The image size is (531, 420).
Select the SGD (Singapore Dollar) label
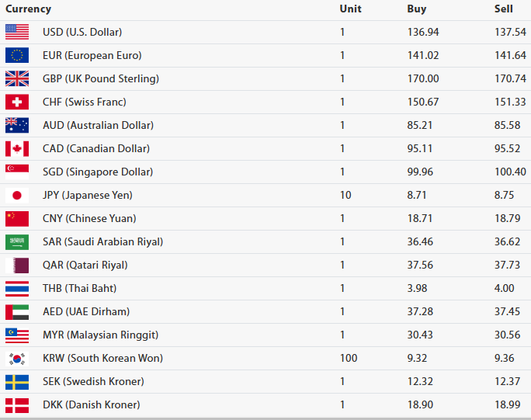[98, 172]
